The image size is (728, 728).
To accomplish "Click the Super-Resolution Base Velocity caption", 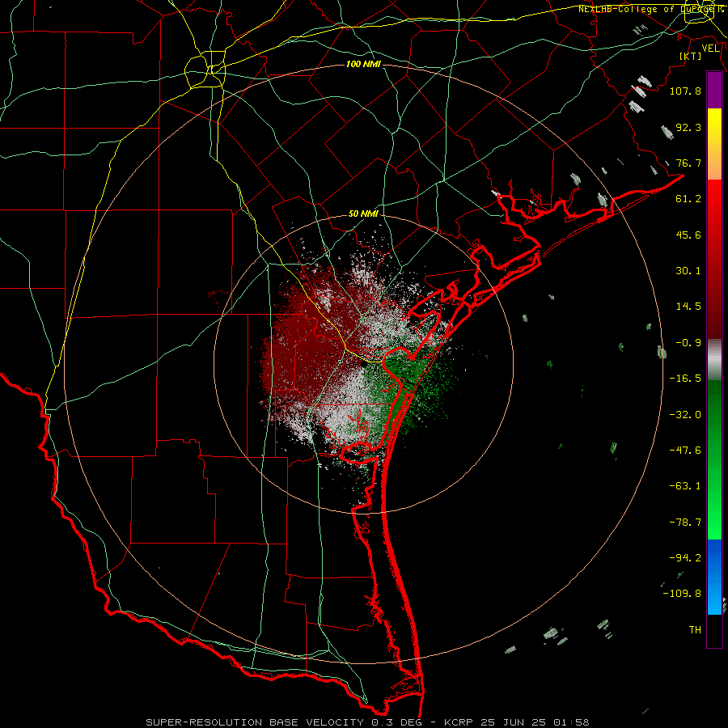I will pos(367,722).
